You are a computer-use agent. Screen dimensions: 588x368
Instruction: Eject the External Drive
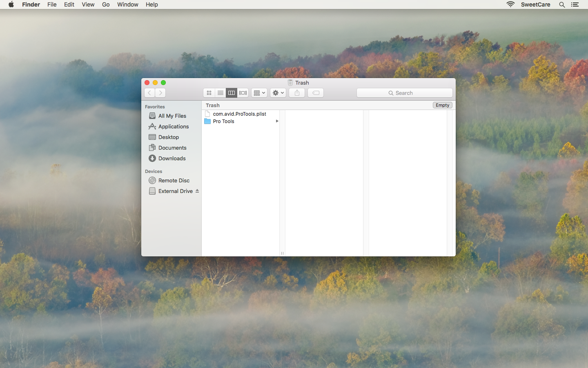[197, 191]
